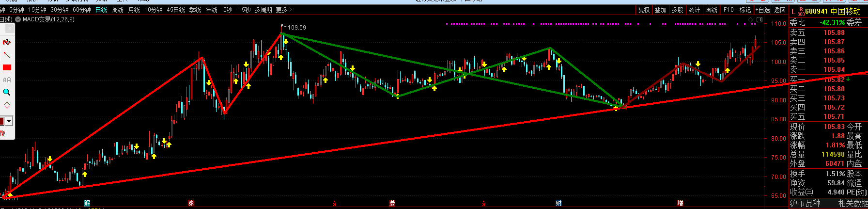
Task: Select the 周线 weekly period tab
Action: (118, 10)
